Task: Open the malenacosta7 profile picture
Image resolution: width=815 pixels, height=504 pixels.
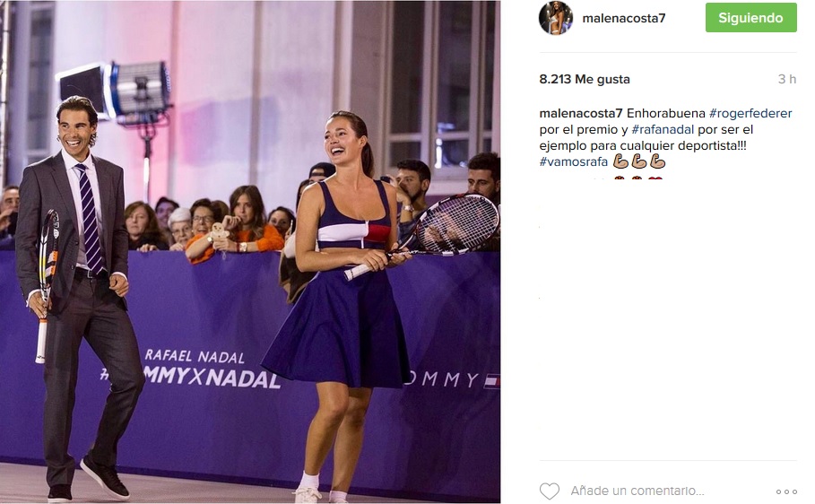Action: click(556, 18)
